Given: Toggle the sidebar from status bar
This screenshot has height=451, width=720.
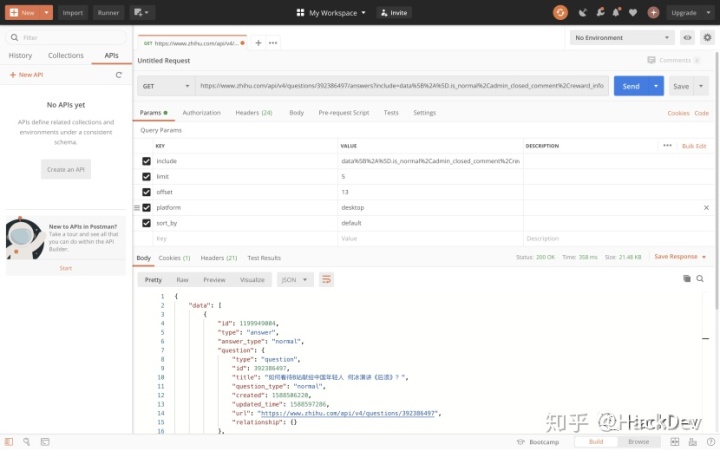Looking at the screenshot, I should (9, 442).
